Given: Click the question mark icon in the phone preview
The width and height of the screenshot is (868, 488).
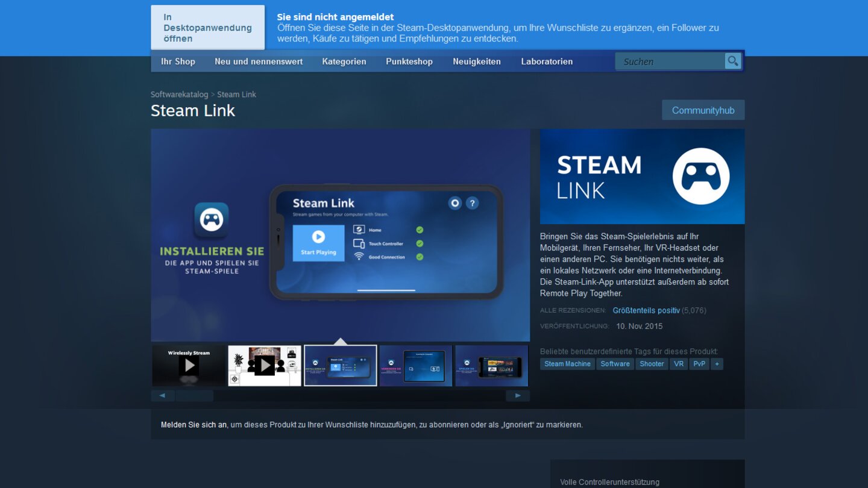Looking at the screenshot, I should point(472,203).
